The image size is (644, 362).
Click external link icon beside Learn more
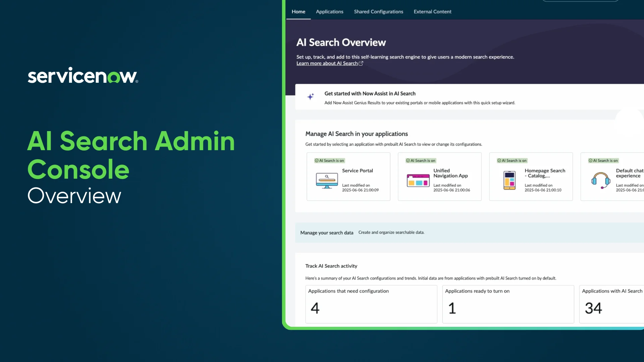point(361,63)
